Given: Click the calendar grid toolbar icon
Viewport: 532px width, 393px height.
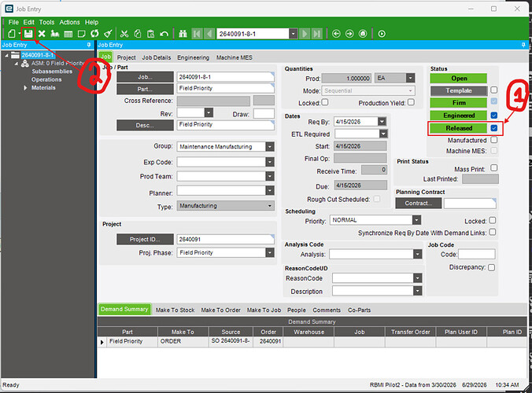Looking at the screenshot, I should pos(68,34).
